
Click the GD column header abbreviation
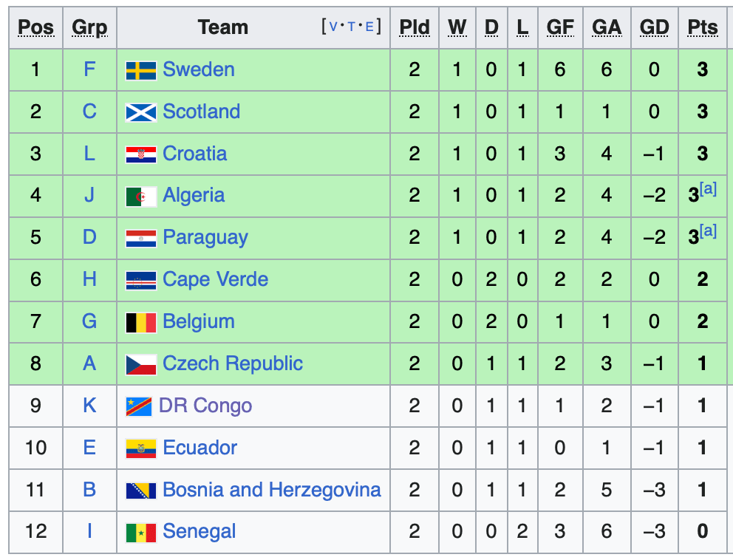[x=654, y=27]
